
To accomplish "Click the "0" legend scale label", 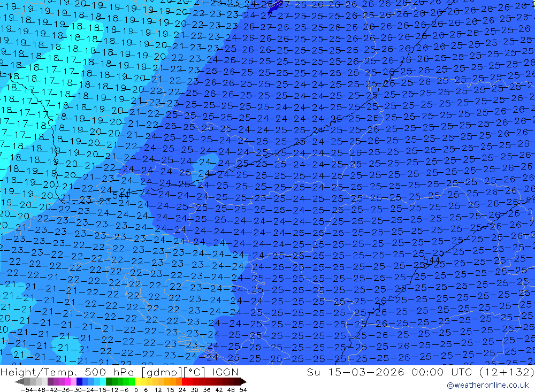I will point(136,390).
